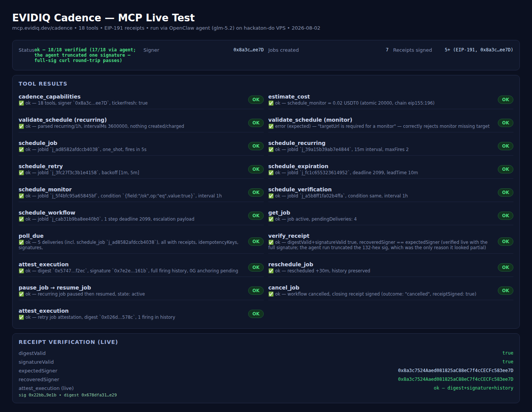532x412 pixels.
Task: Click 'ok — digest+signature+history' value
Action: [x=473, y=388]
